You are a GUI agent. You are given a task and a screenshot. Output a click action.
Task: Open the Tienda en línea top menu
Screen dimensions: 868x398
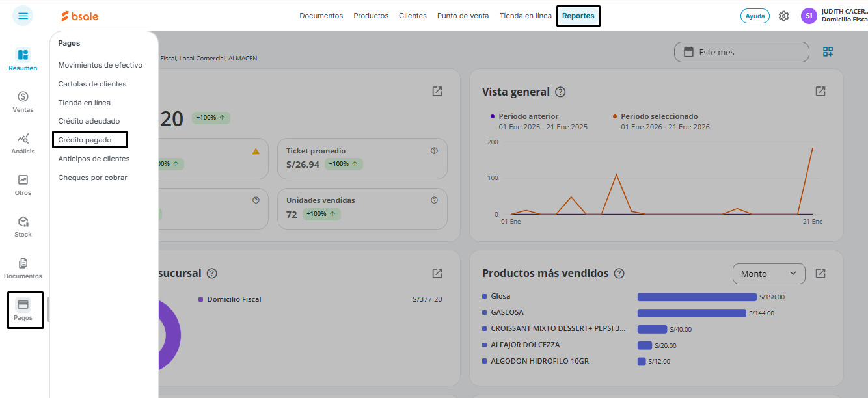tap(525, 16)
